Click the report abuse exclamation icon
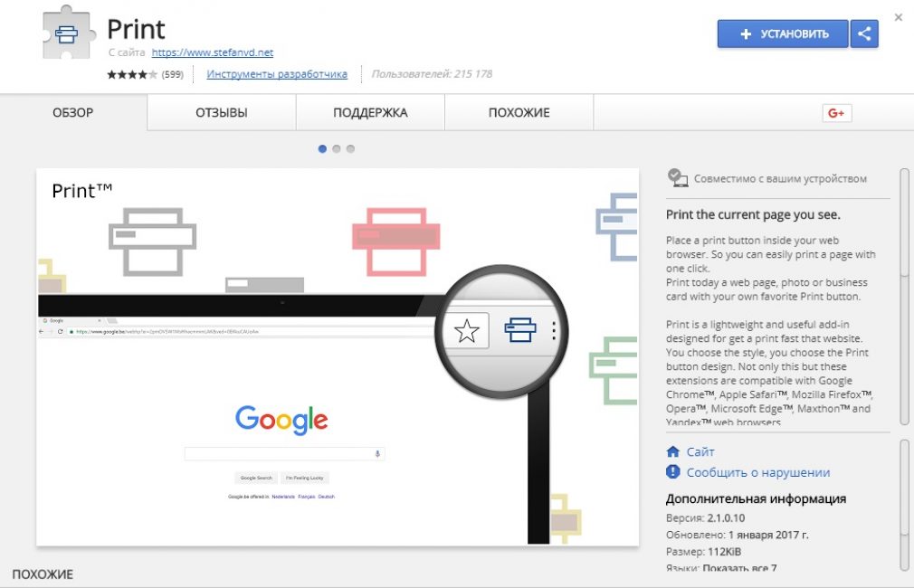The width and height of the screenshot is (914, 588). coord(672,471)
